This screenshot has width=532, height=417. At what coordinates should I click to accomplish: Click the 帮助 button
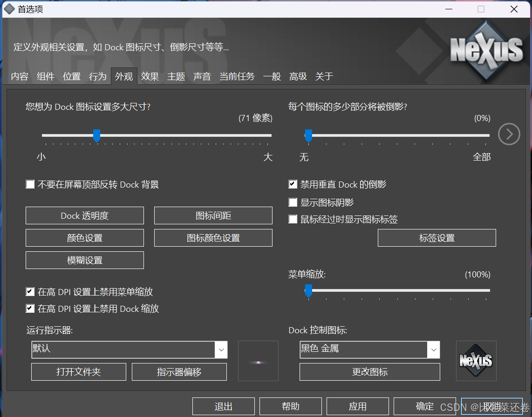(x=291, y=406)
